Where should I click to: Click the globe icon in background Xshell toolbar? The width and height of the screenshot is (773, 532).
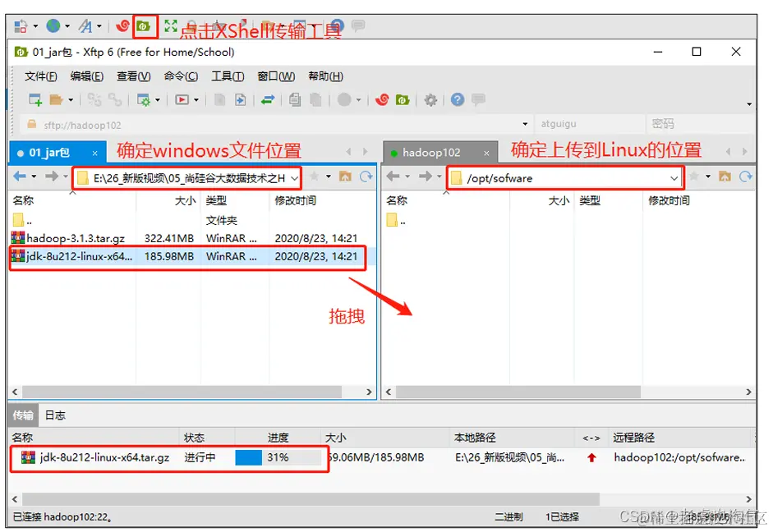(x=53, y=25)
